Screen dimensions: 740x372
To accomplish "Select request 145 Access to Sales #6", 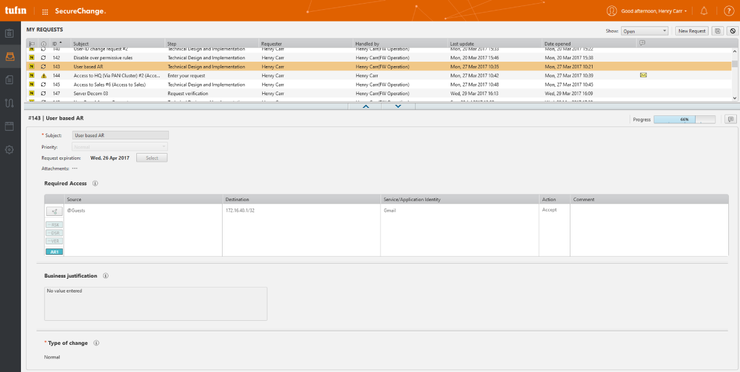I will point(378,85).
